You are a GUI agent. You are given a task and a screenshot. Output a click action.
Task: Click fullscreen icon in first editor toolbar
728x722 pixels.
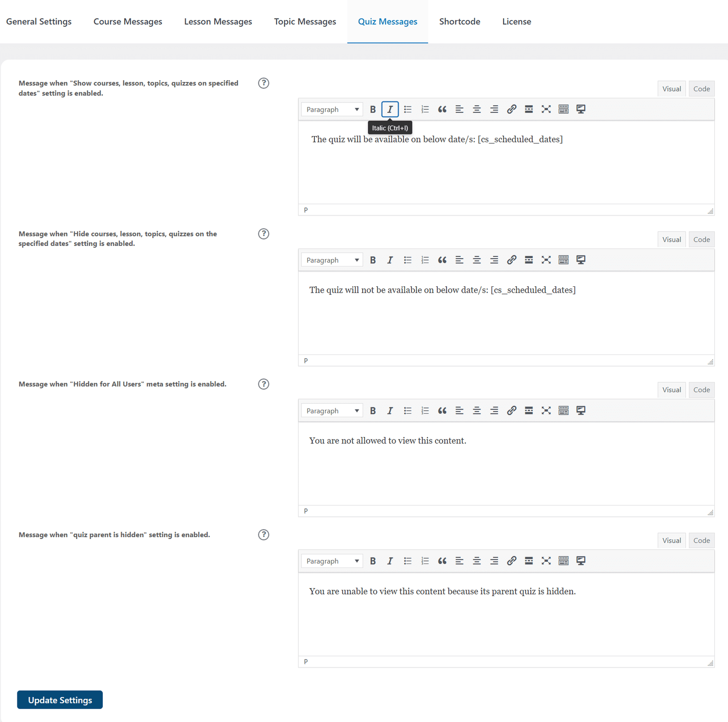click(x=546, y=109)
